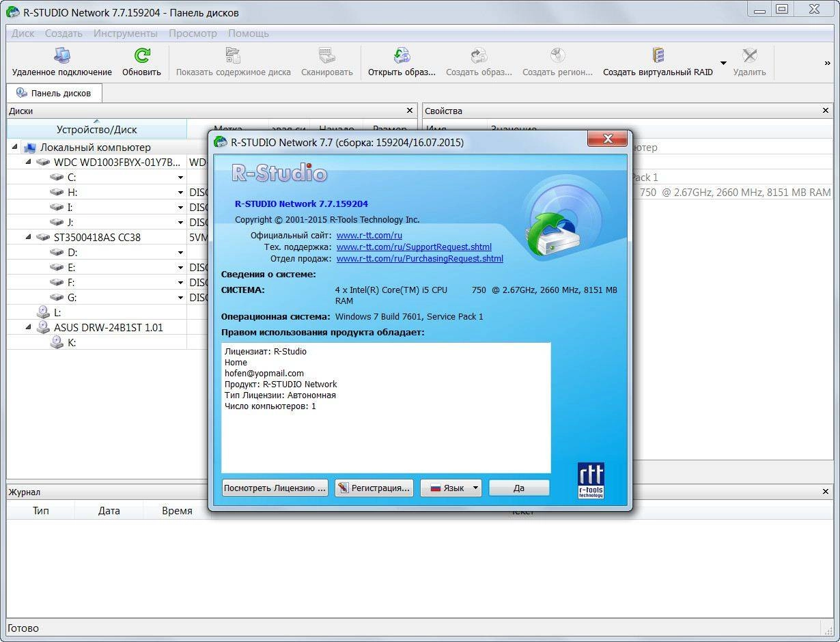Select the ST3500418AS CC38 drive icon
840x642 pixels.
tap(43, 238)
